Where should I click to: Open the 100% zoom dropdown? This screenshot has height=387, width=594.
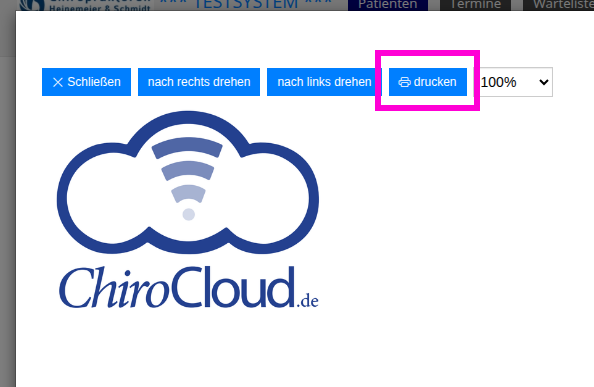point(514,82)
